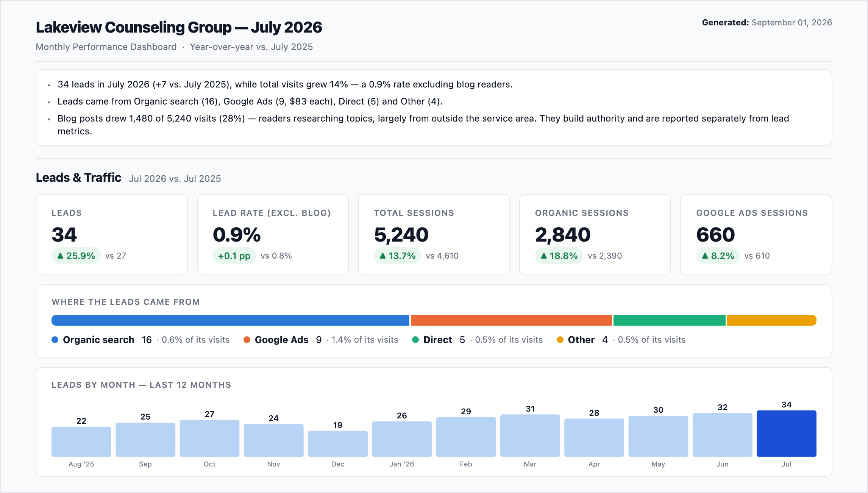Click the Oct bar showing 27 leads

pyautogui.click(x=209, y=438)
